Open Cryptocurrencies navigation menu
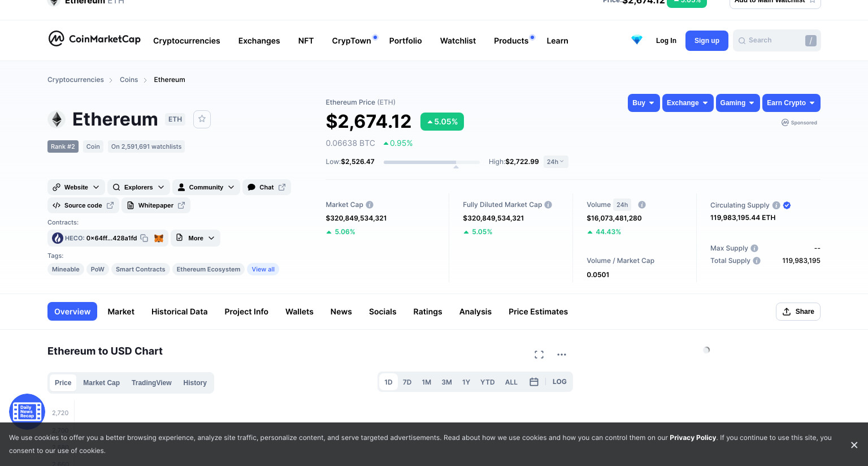The image size is (868, 466). pyautogui.click(x=186, y=41)
